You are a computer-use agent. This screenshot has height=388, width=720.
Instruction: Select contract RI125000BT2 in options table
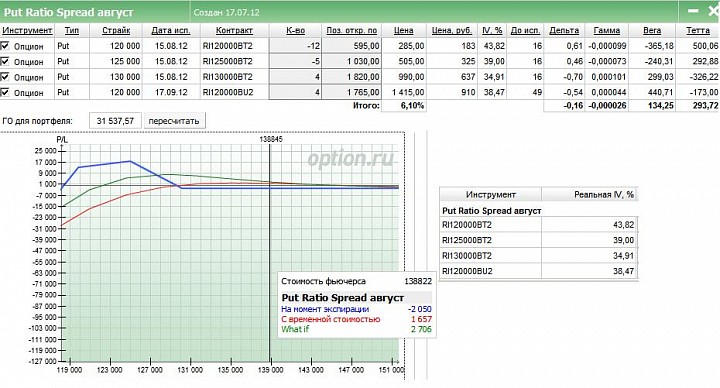[x=228, y=61]
